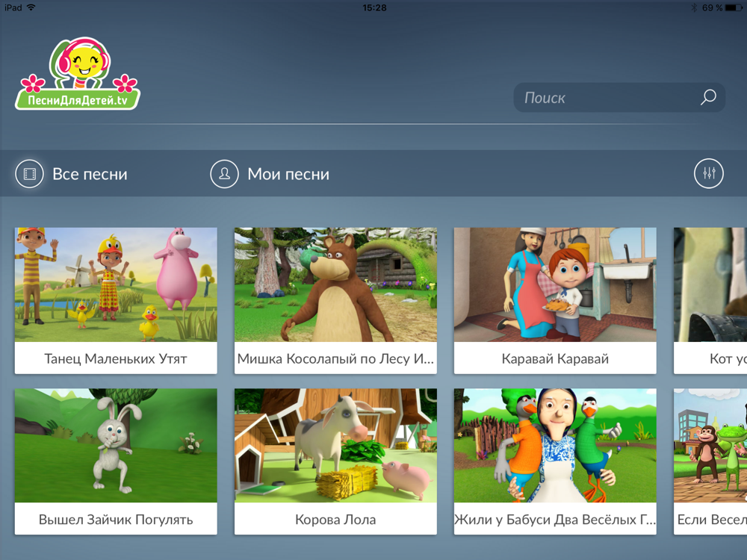Open the Все песни film icon
The height and width of the screenshot is (560, 747).
30,174
